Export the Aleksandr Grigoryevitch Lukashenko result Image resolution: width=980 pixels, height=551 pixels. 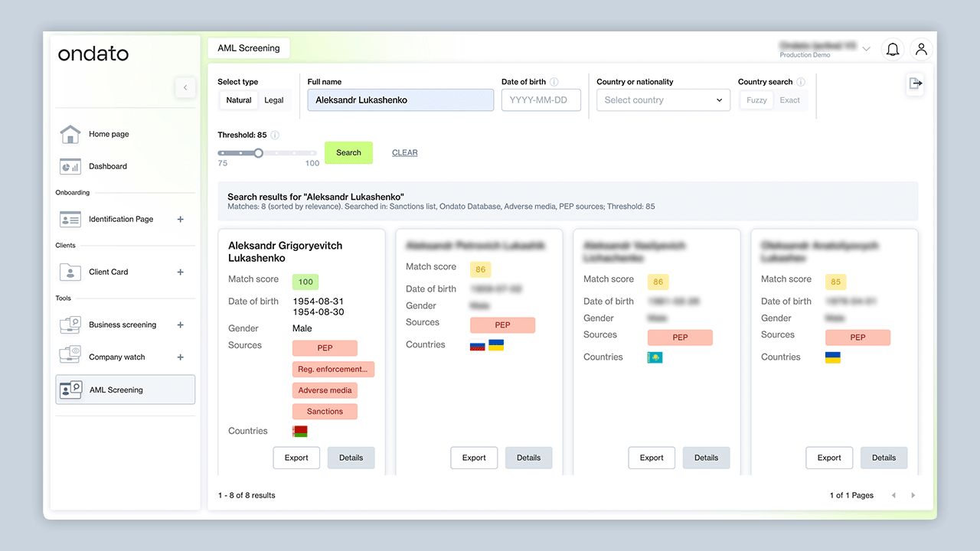coord(296,458)
